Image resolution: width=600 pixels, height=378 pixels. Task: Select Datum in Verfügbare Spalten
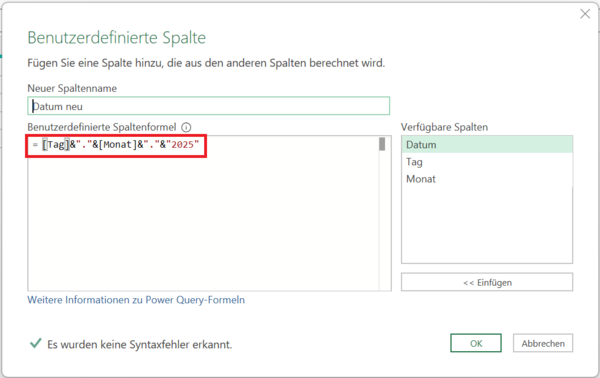click(487, 145)
